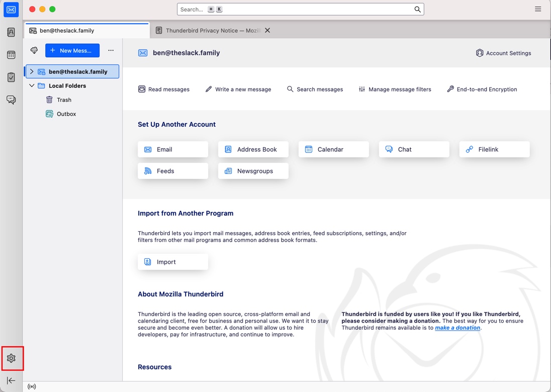The image size is (551, 392).
Task: Set up Newsgroups account
Action: tap(253, 171)
